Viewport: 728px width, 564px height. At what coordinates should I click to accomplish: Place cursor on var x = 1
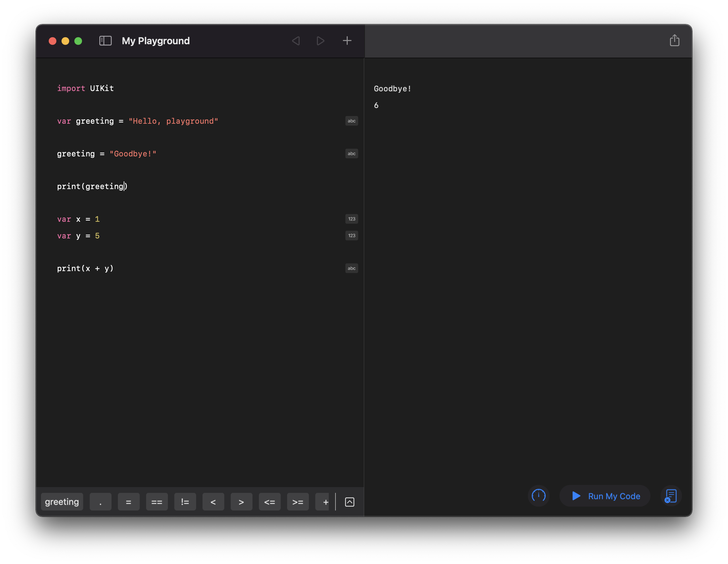pyautogui.click(x=78, y=219)
